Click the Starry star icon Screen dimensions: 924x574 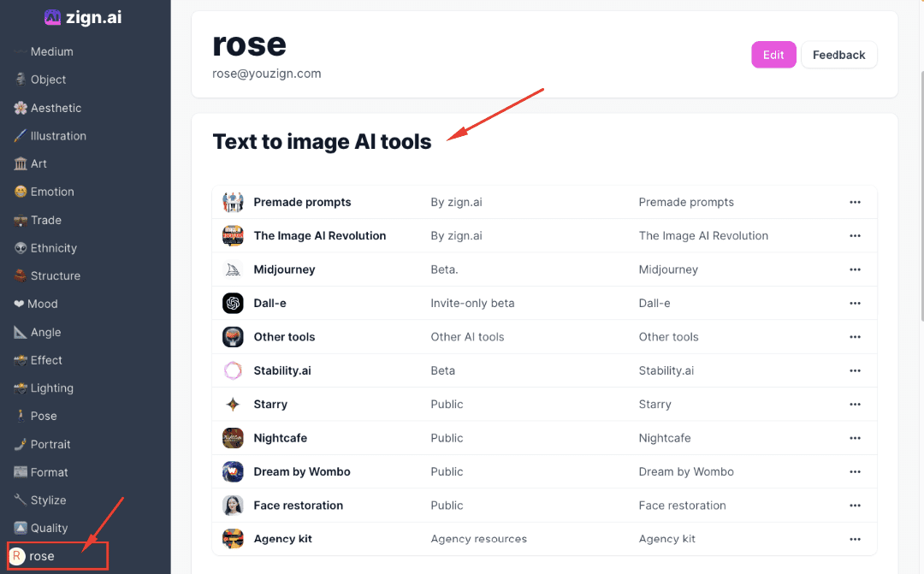click(x=233, y=405)
